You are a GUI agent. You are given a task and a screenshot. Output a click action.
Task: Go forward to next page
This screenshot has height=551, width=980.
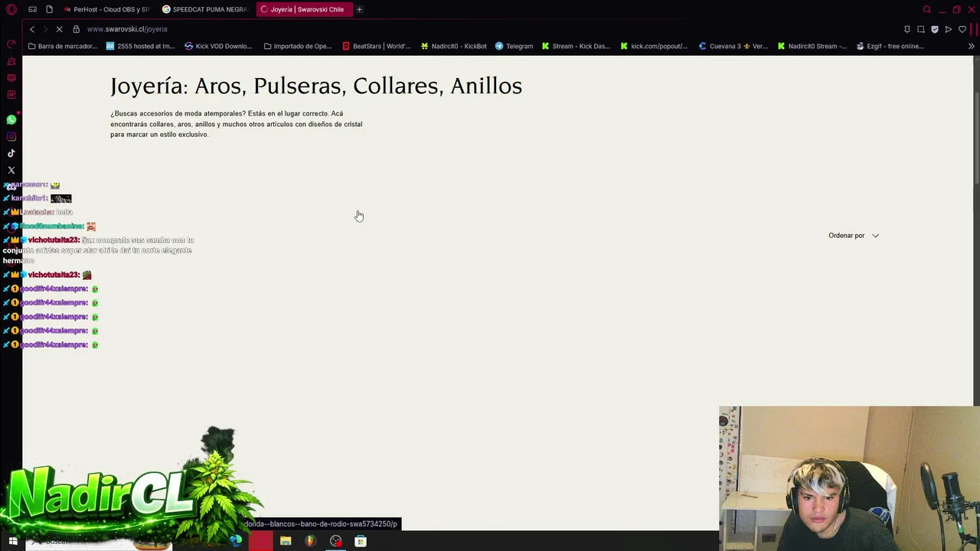pyautogui.click(x=45, y=29)
